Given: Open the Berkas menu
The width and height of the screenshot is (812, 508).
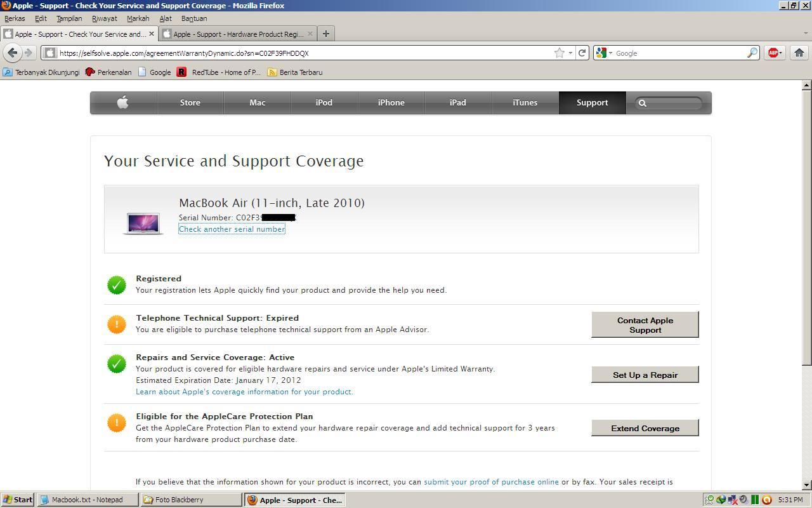Looking at the screenshot, I should tap(15, 18).
